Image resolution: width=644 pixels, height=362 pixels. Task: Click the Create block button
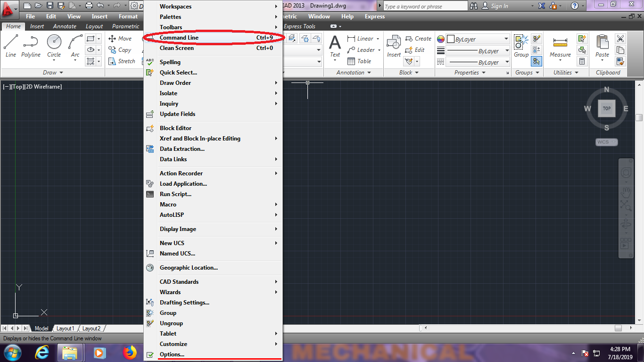pos(418,39)
